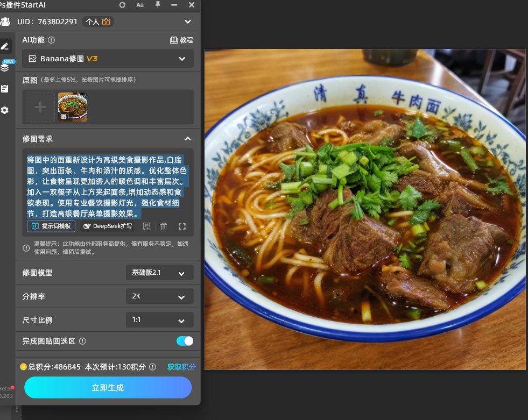Minimize the StartAI plugin panel
528x420 pixels.
(174, 5)
